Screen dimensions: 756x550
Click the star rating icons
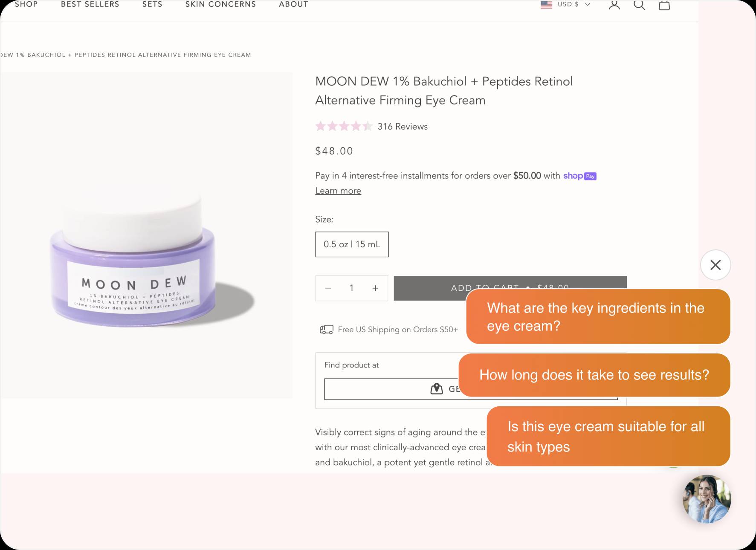[344, 126]
